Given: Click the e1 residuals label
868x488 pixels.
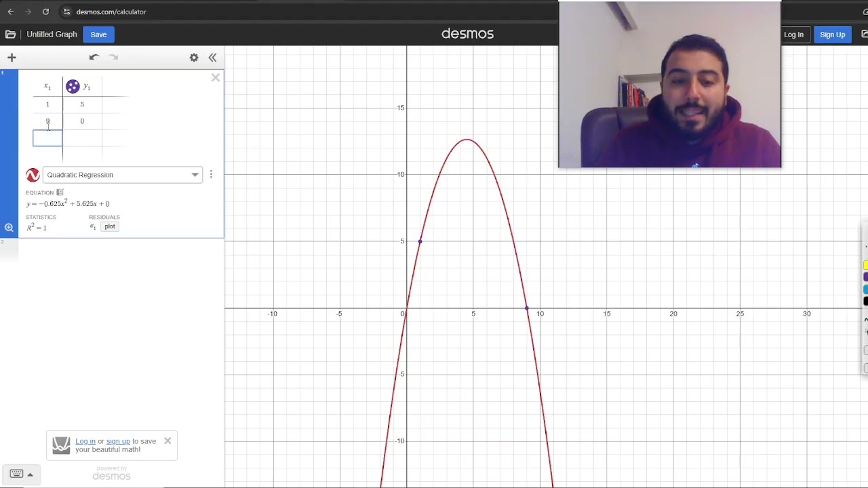Looking at the screenshot, I should (x=93, y=226).
